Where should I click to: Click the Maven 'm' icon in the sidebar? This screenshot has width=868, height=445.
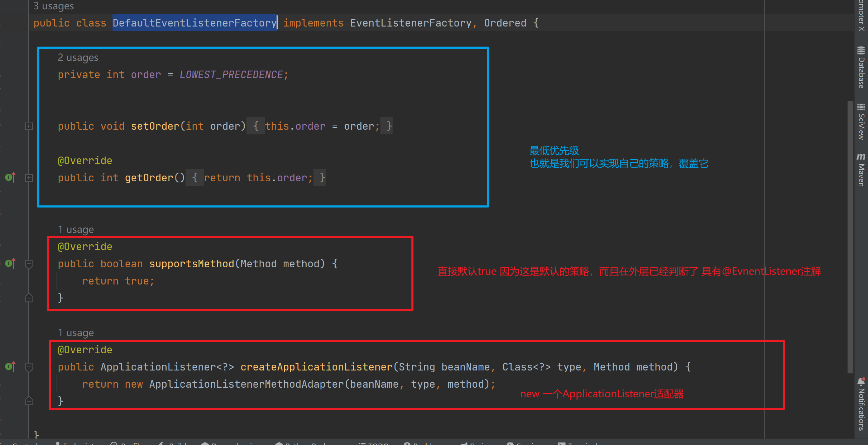pyautogui.click(x=861, y=157)
